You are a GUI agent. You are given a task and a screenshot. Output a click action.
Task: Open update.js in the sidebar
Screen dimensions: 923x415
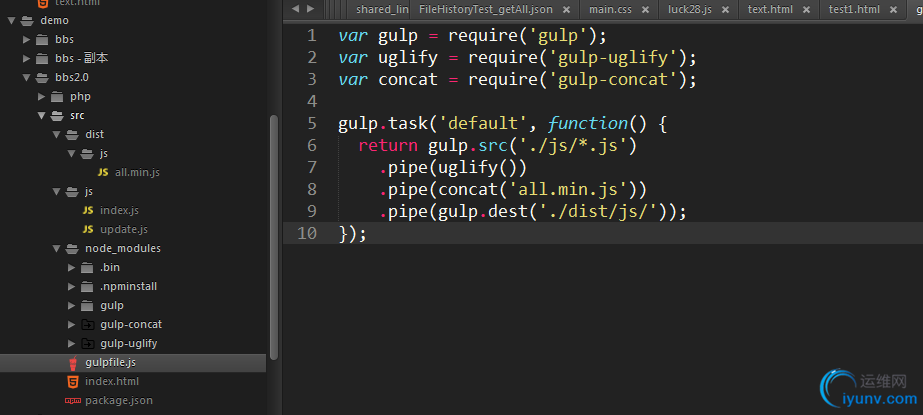click(124, 229)
